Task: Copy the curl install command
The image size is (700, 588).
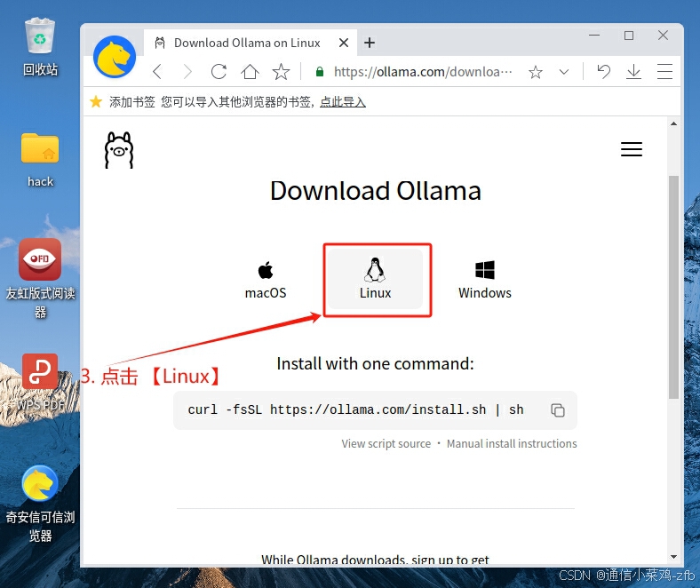Action: 558,409
